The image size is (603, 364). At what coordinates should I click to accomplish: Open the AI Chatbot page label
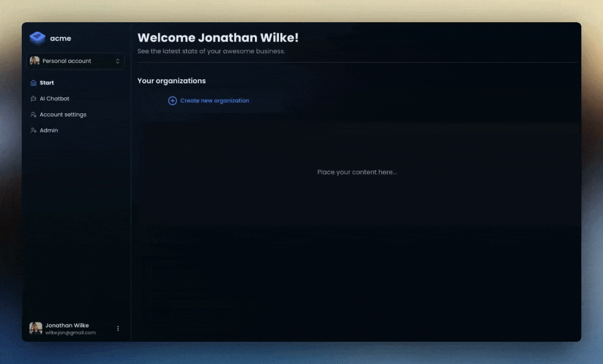(x=55, y=99)
